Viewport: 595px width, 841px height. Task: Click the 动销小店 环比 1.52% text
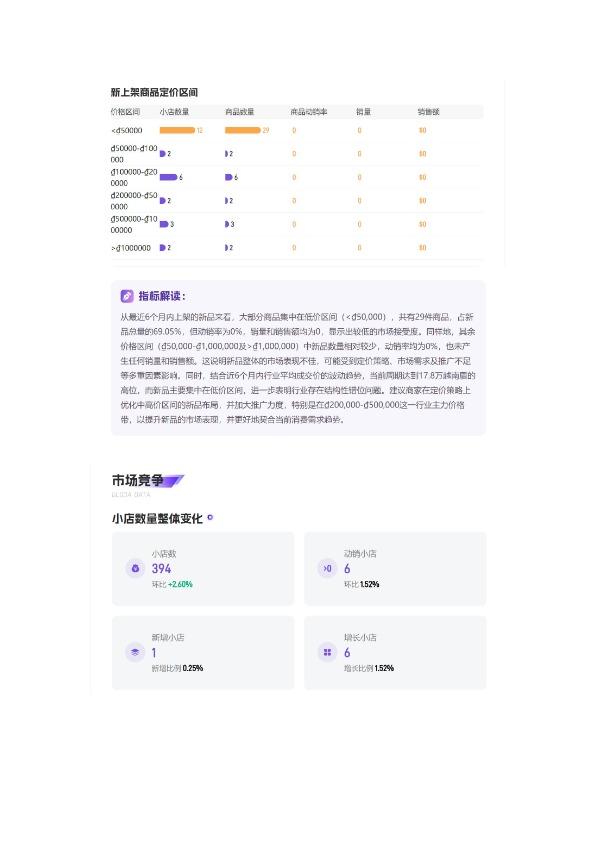pos(362,584)
